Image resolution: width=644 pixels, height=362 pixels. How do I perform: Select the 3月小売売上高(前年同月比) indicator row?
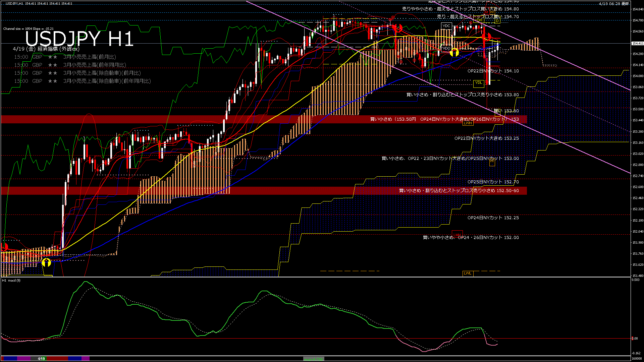(70, 65)
